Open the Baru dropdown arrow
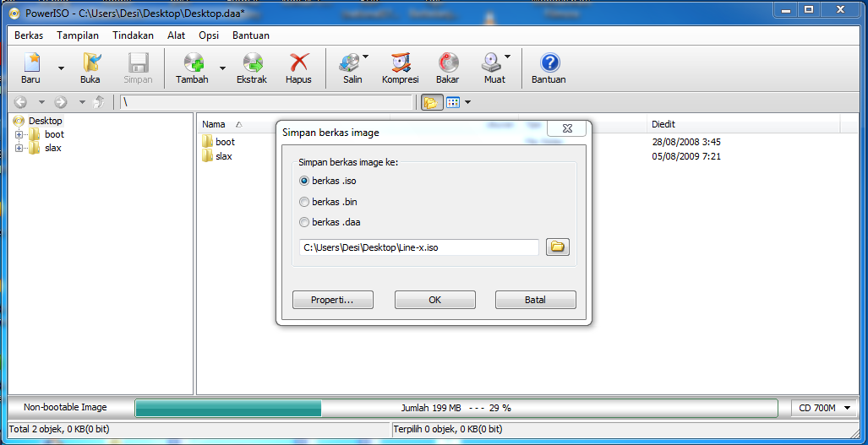 (61, 68)
